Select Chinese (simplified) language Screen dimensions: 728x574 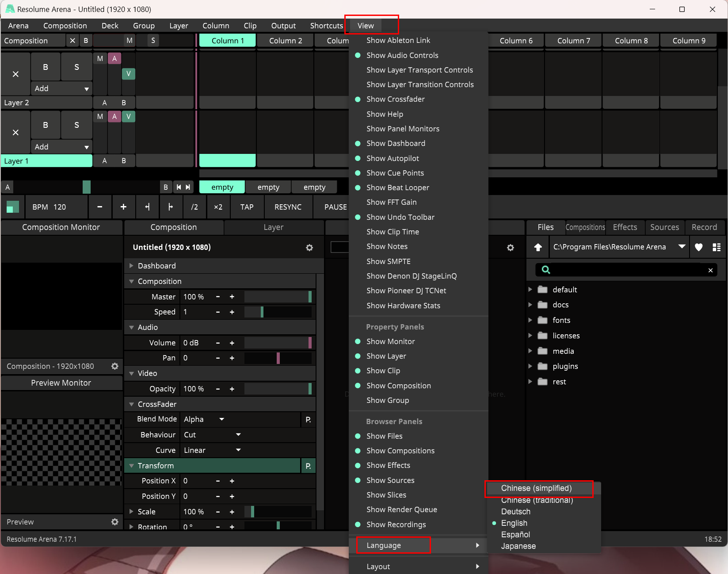pyautogui.click(x=536, y=488)
